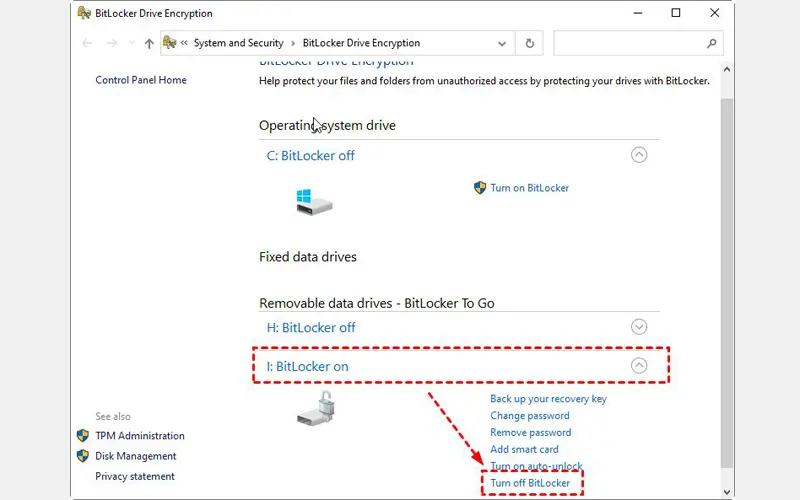Click the Back navigation arrow
Viewport: 800px width, 500px height.
[x=87, y=43]
